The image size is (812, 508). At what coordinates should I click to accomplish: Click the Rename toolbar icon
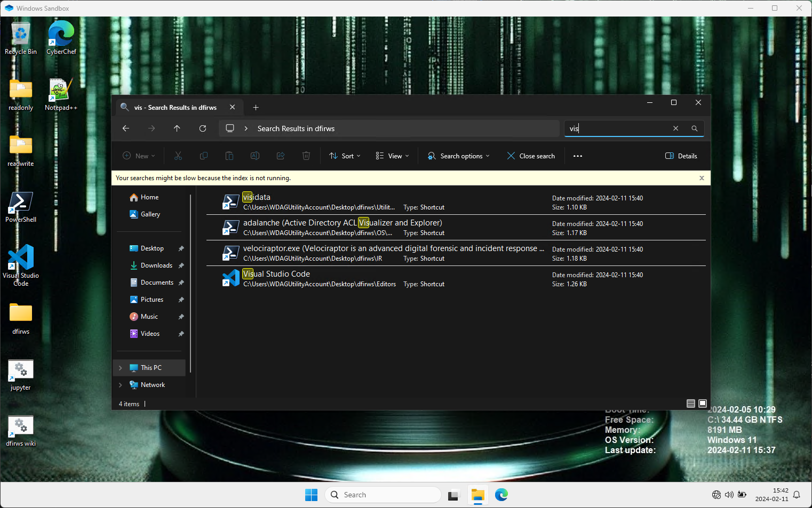tap(255, 156)
